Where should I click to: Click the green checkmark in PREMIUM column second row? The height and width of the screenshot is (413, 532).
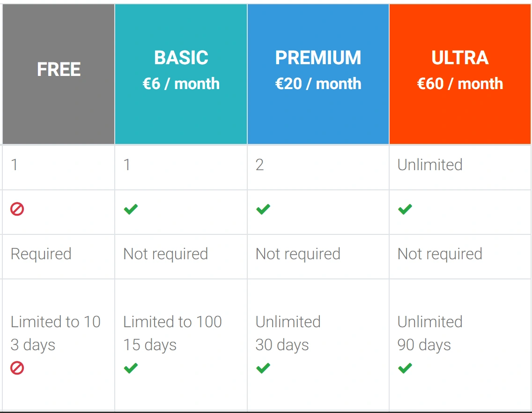pyautogui.click(x=263, y=209)
